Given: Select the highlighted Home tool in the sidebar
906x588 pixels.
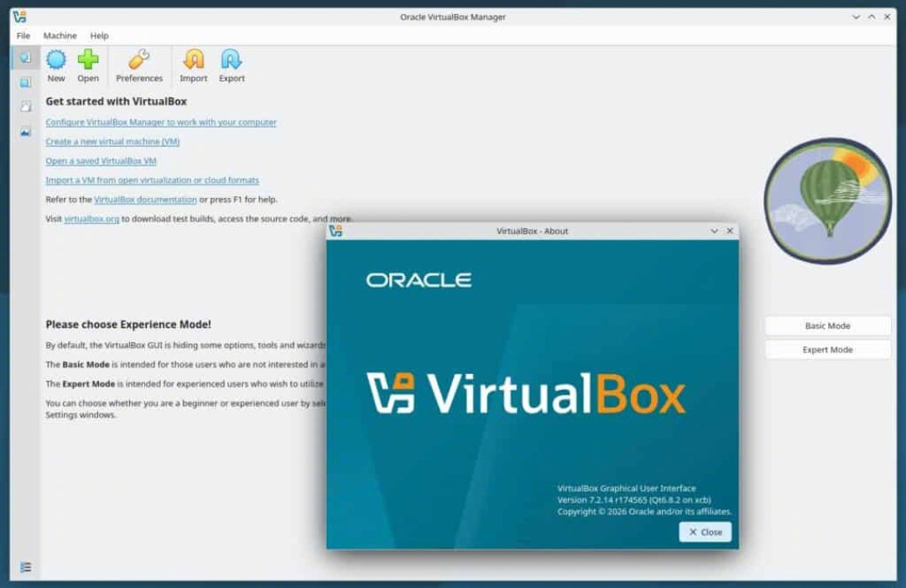Looking at the screenshot, I should (25, 58).
